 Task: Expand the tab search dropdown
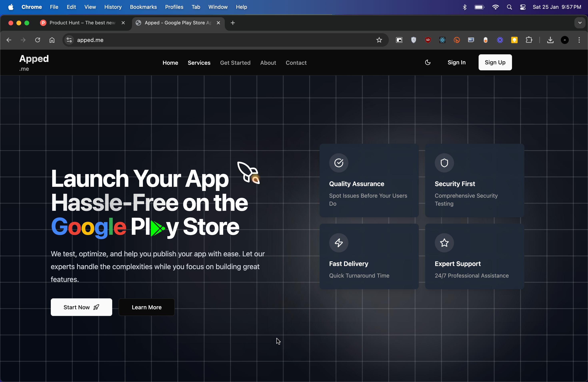580,23
